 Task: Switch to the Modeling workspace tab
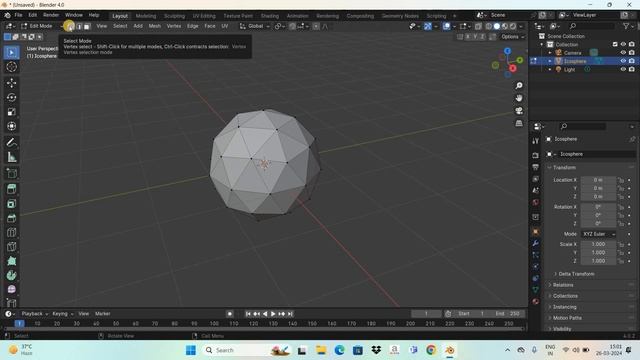(146, 16)
